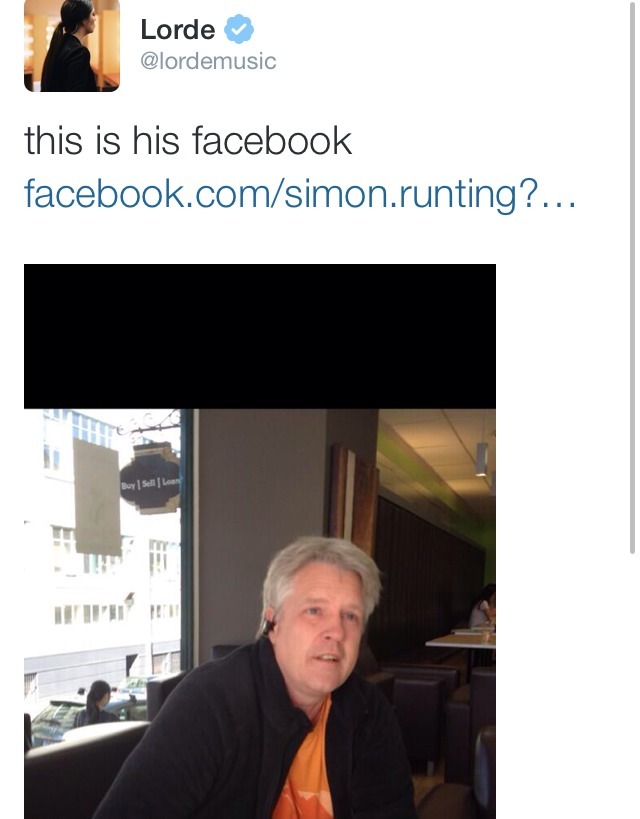Visit the @lordemusic handle
This screenshot has width=640, height=819.
pyautogui.click(x=208, y=61)
